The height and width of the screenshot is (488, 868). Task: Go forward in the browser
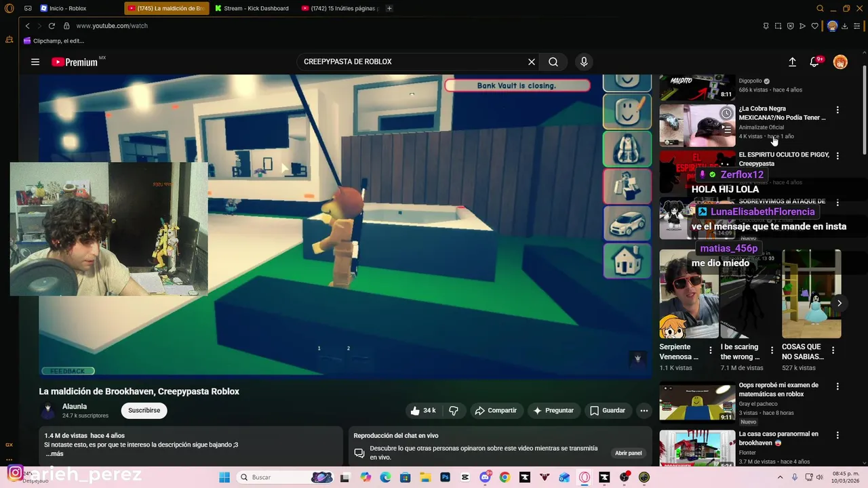click(39, 26)
